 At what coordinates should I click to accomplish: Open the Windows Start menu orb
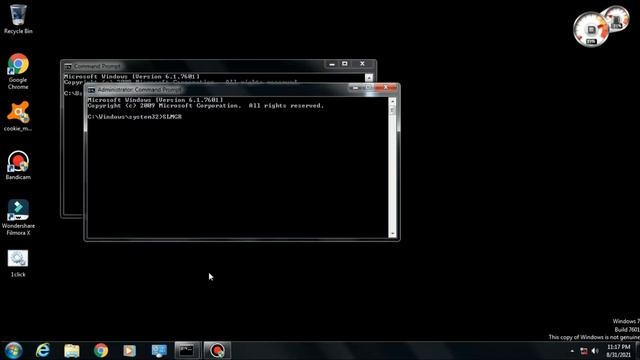13,350
